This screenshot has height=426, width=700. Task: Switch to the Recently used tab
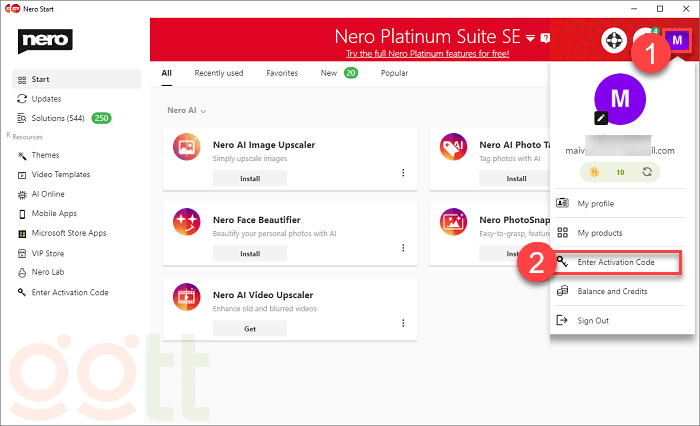[218, 73]
